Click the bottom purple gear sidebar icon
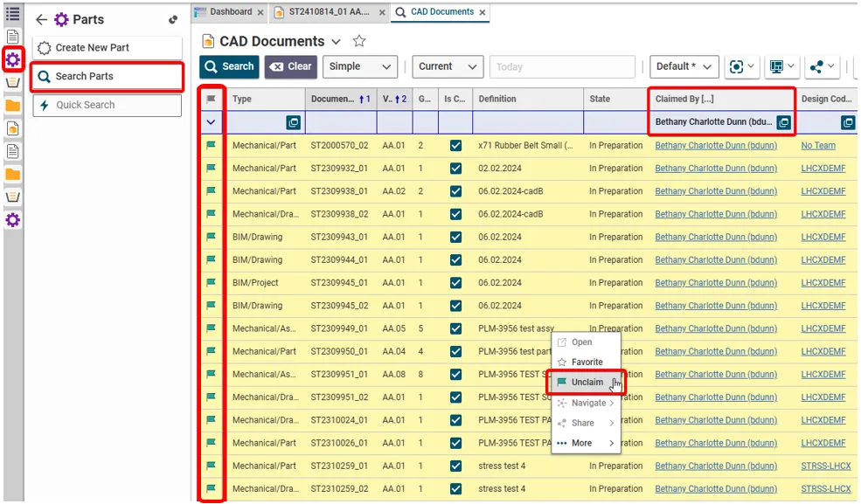This screenshot has height=504, width=861. pos(12,220)
